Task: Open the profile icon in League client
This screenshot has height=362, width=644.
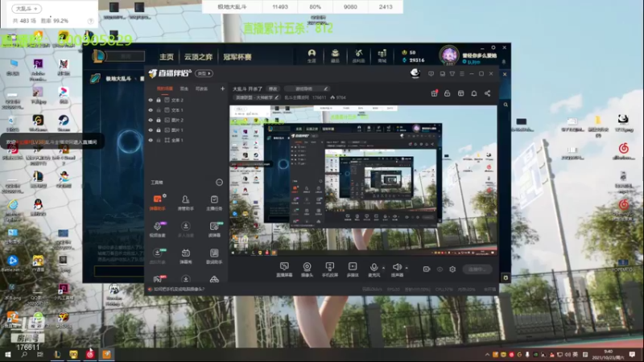Action: click(x=312, y=56)
